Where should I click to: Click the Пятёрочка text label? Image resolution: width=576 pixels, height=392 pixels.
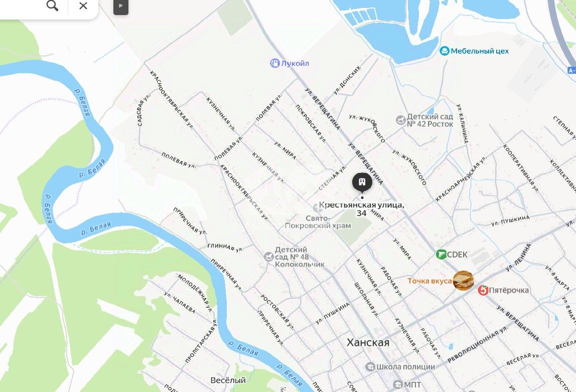509,290
